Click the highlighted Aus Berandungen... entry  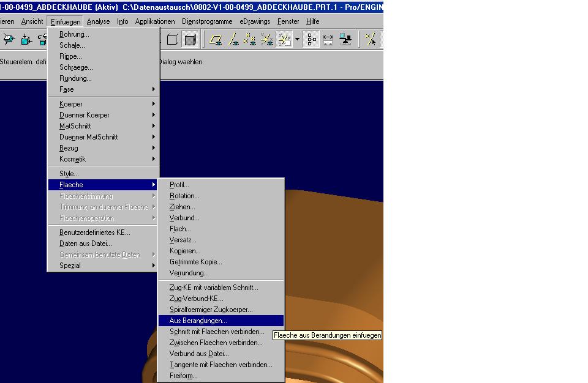pos(221,321)
